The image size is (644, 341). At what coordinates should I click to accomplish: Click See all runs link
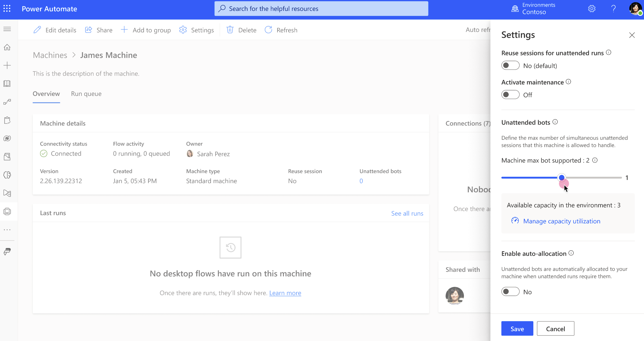tap(407, 213)
